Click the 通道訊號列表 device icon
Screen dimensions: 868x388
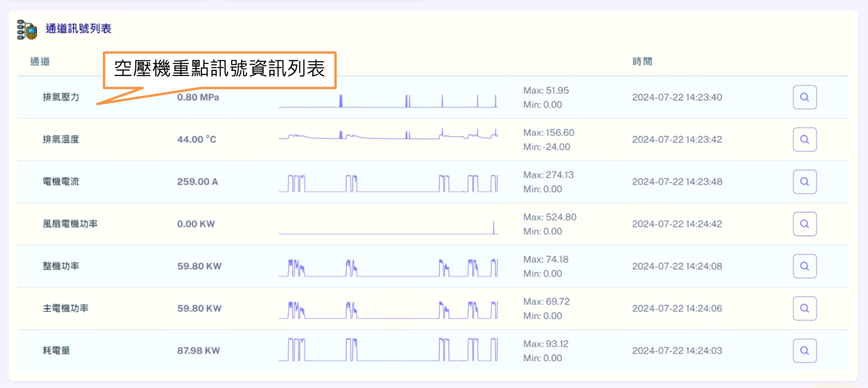[x=27, y=30]
